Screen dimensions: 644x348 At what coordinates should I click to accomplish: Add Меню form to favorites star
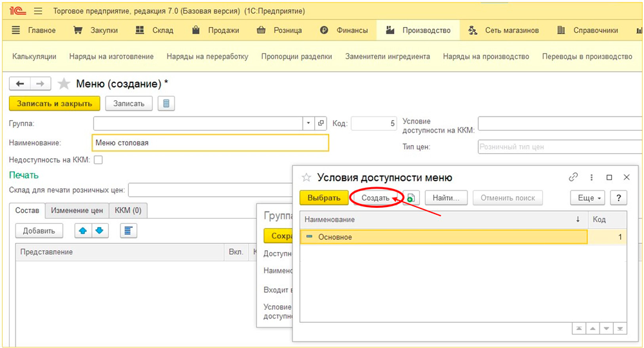click(x=64, y=84)
